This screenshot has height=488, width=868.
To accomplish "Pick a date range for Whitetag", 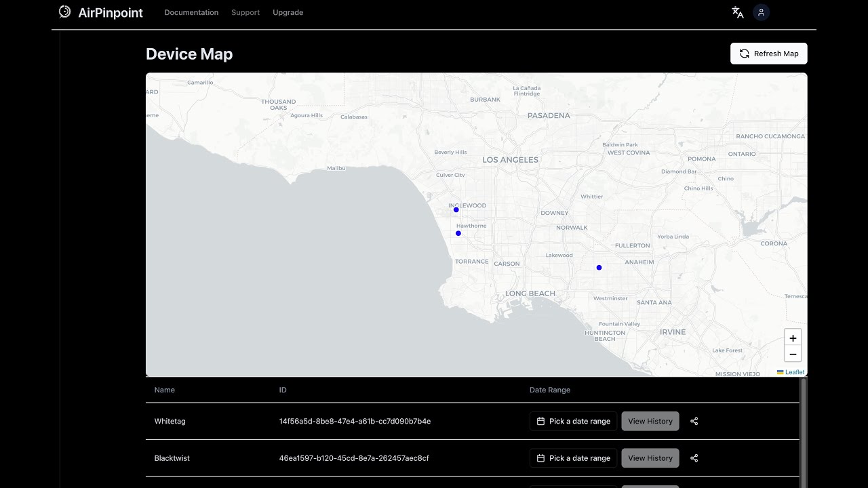I will pyautogui.click(x=573, y=421).
